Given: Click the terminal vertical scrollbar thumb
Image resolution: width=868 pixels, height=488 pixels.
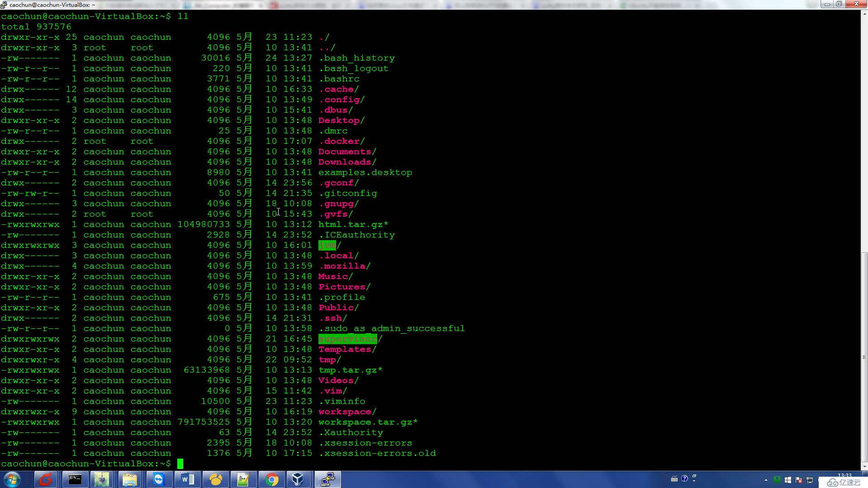Looking at the screenshot, I should click(x=864, y=357).
